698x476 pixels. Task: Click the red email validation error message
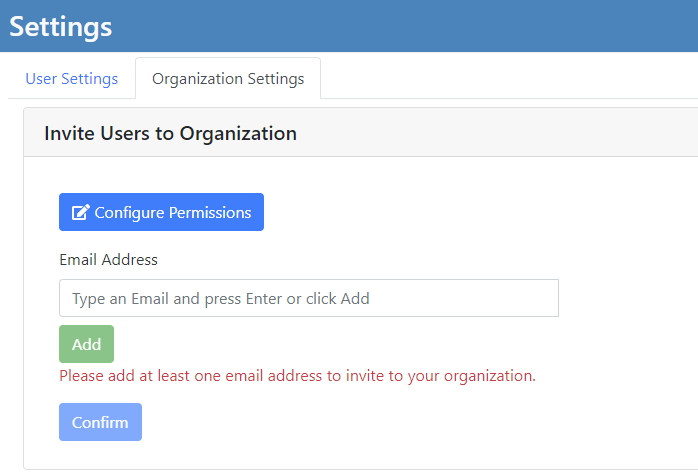click(x=297, y=376)
